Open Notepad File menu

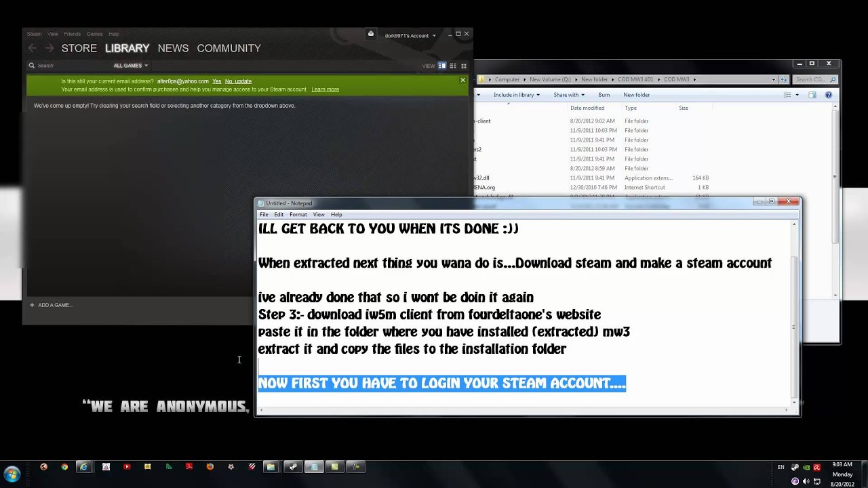click(x=264, y=214)
